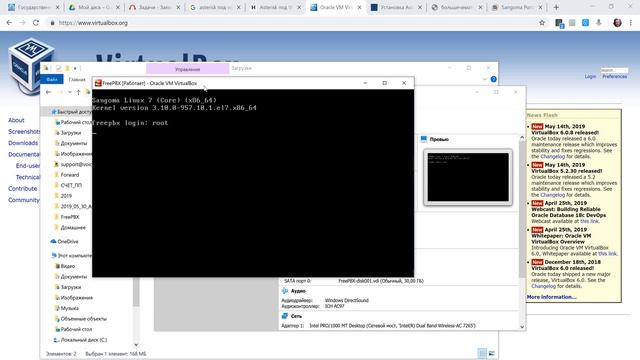Select the FreePBX folder in Explorer tree
This screenshot has width=640, height=360.
tap(69, 217)
